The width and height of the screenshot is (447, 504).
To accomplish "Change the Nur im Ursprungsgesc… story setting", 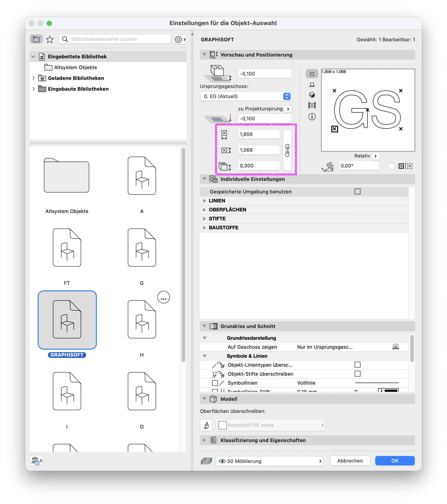I will 325,347.
